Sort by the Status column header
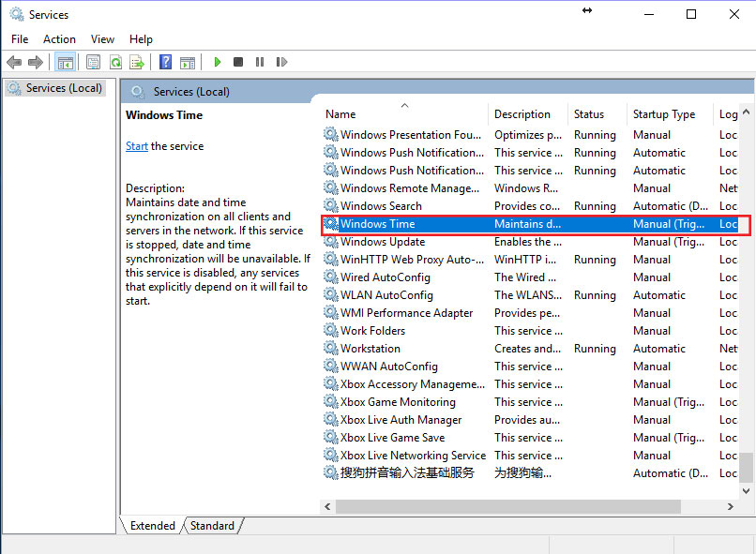The height and width of the screenshot is (554, 756). (597, 114)
